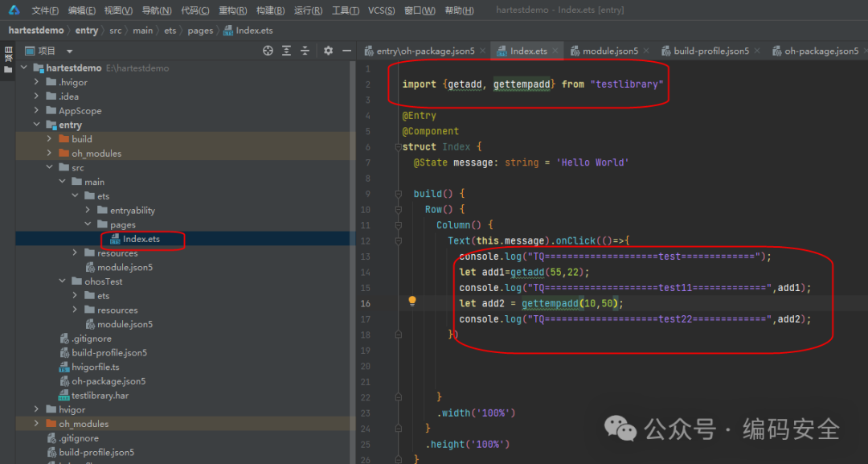This screenshot has width=868, height=464.
Task: Open the project view dropdown arrow
Action: (x=69, y=51)
